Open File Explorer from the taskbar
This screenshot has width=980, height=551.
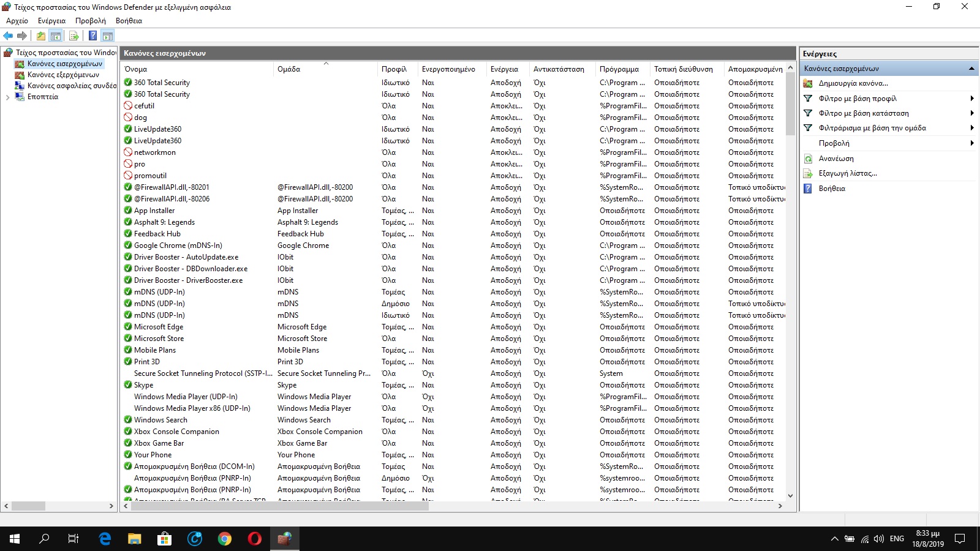pos(135,539)
